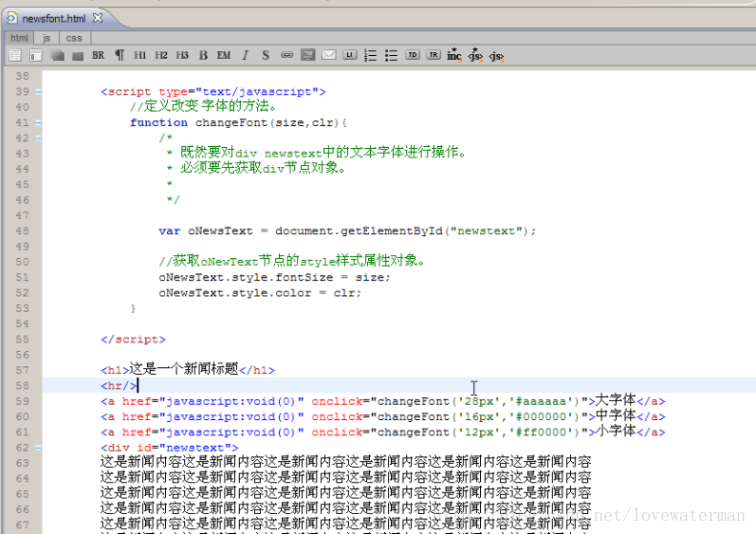Click the page layout icon in toolbar
The height and width of the screenshot is (534, 756).
pos(36,55)
